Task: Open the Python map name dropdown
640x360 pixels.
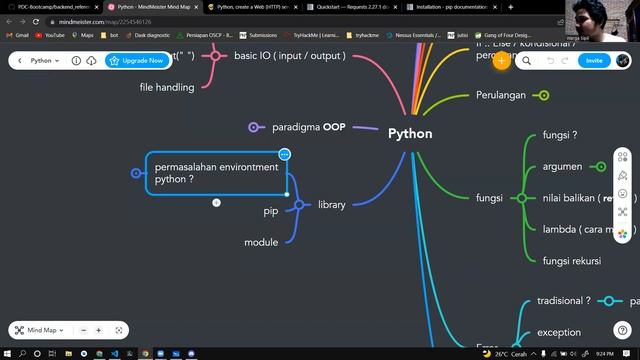Action: [45, 60]
